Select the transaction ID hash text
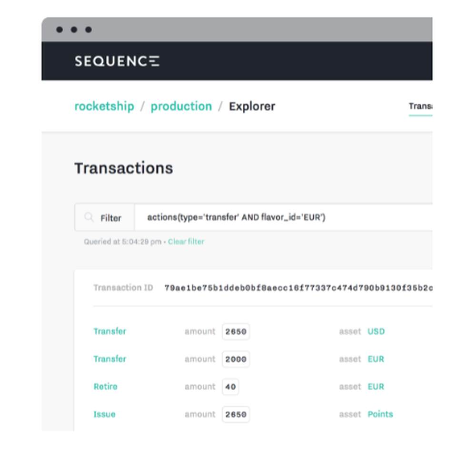 coord(298,288)
